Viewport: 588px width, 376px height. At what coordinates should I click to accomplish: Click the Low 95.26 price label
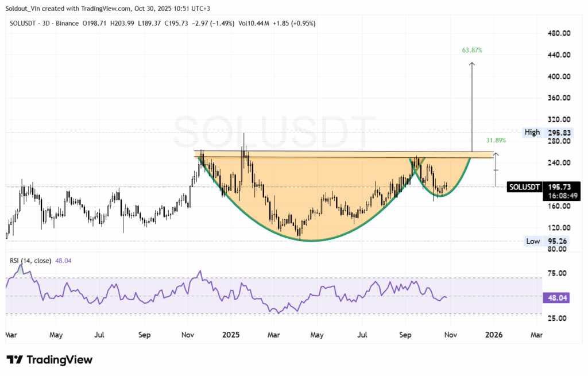pos(546,241)
